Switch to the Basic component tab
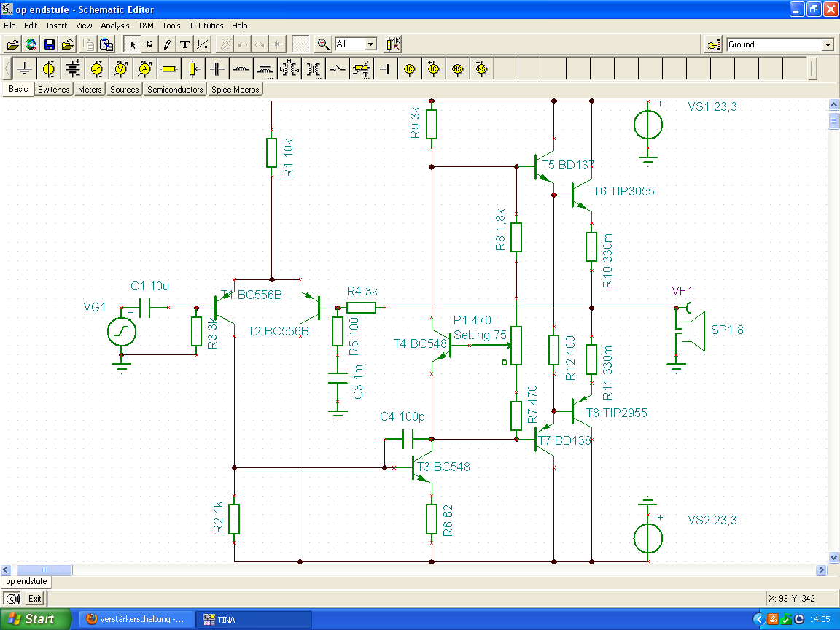Screen dimensions: 840x630 coord(18,89)
